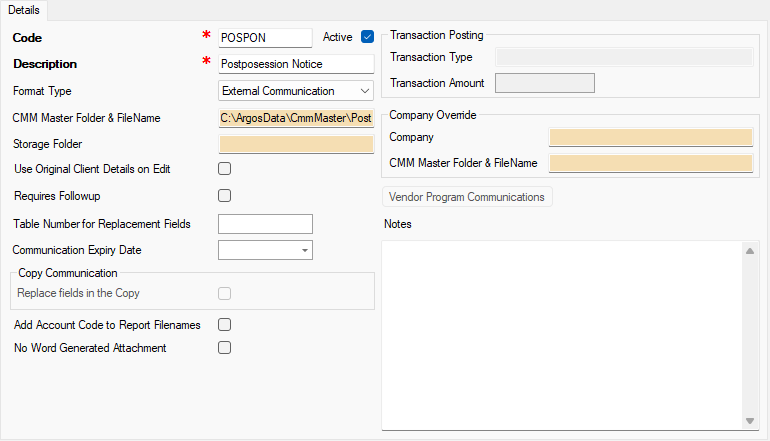Check the Requires Followup box
Viewport: 770px width, 441px height.
pyautogui.click(x=224, y=195)
